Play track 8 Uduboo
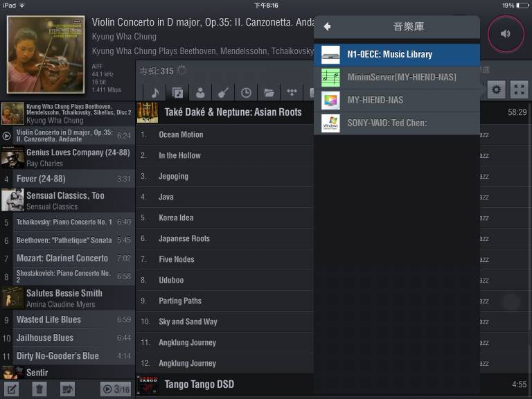The height and width of the screenshot is (399, 532). pyautogui.click(x=224, y=281)
